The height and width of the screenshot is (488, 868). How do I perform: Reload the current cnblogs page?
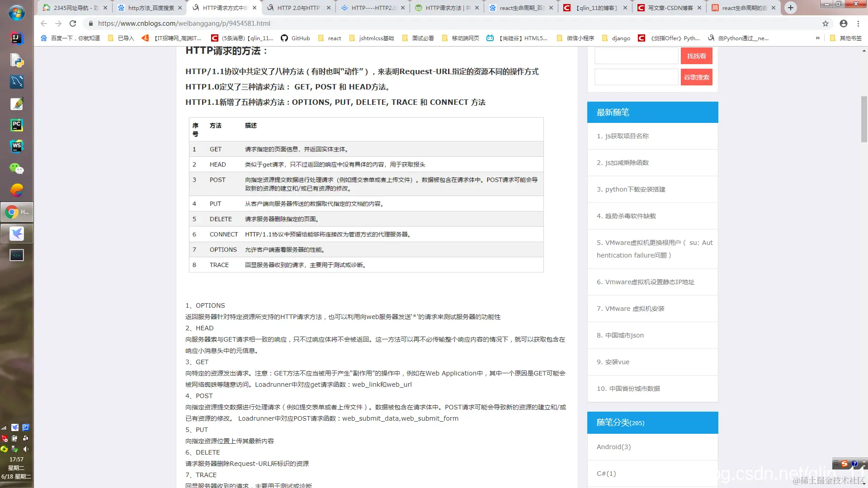tap(73, 23)
